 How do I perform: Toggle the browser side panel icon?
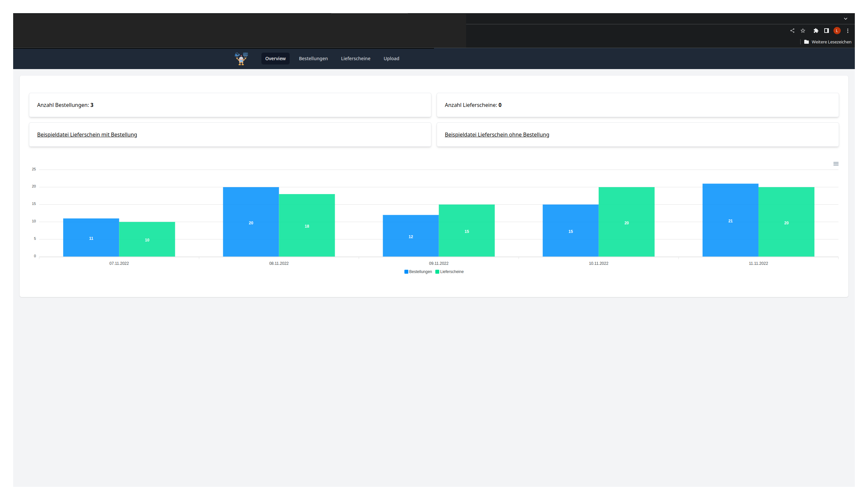827,31
